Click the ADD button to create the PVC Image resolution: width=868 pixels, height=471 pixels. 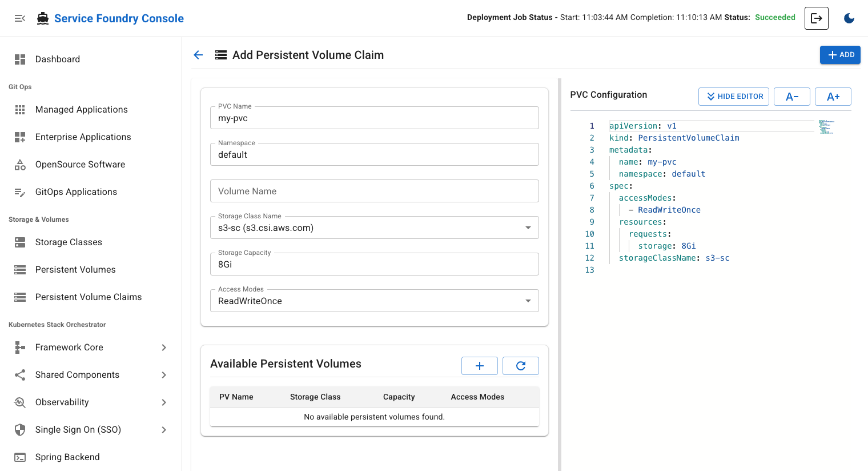[840, 54]
